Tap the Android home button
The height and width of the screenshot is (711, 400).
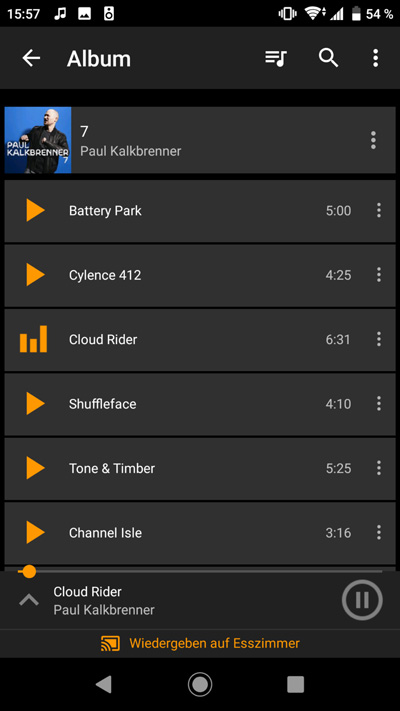[x=200, y=684]
